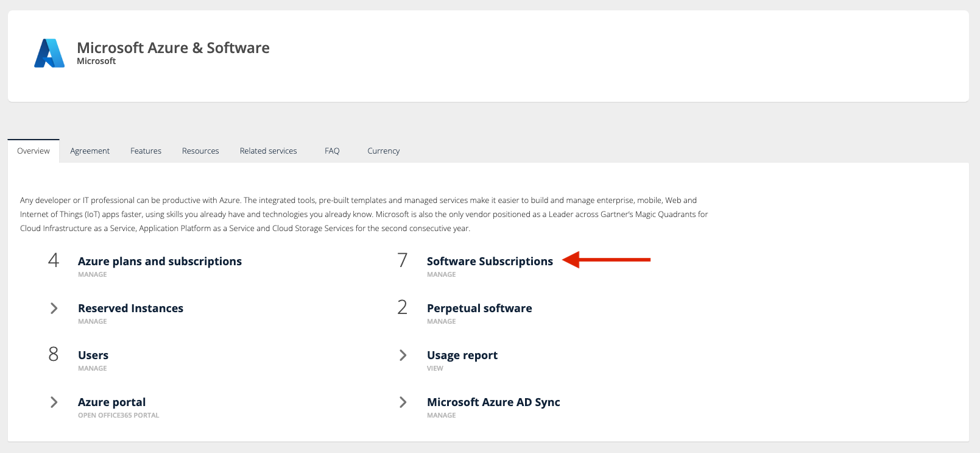Image resolution: width=980 pixels, height=453 pixels.
Task: Open the Reserved Instances link
Action: 130,309
